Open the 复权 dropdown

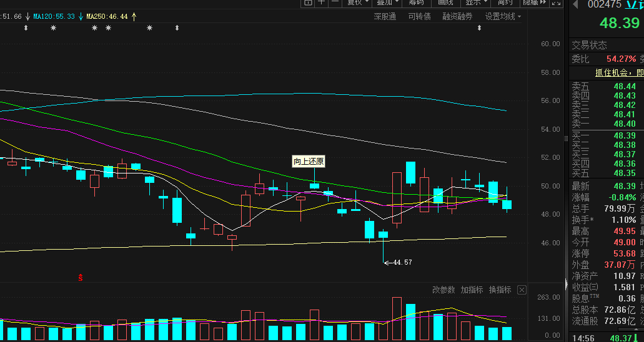[x=358, y=2]
